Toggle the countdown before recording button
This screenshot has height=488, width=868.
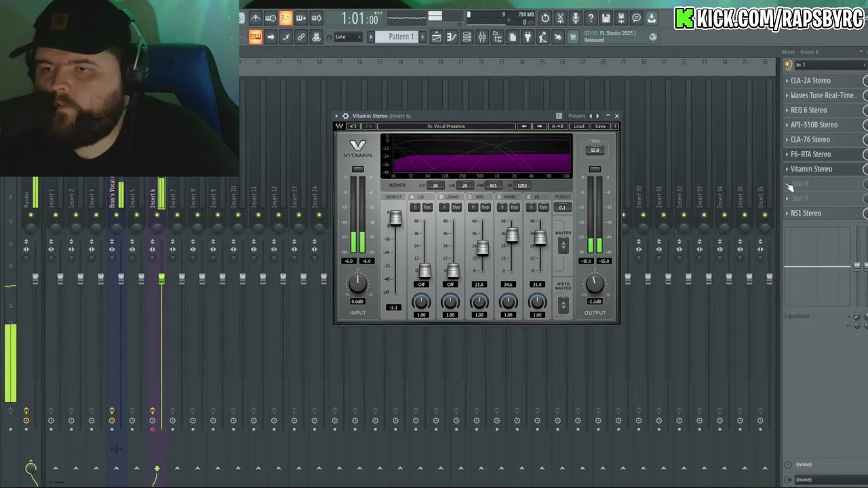click(285, 18)
